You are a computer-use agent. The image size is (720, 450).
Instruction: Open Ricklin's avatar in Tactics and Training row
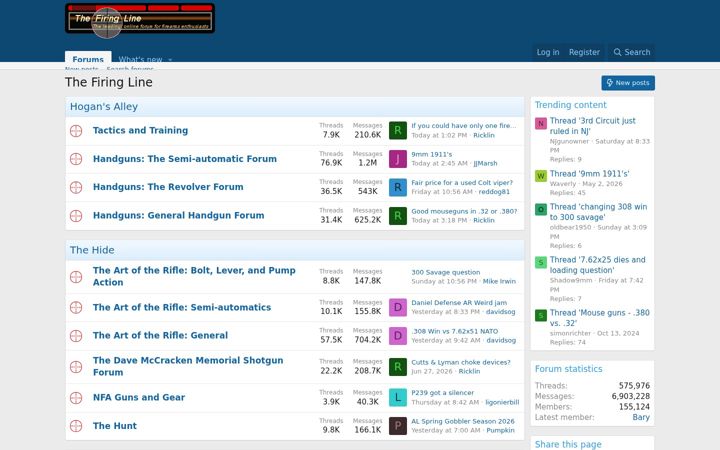pos(398,130)
